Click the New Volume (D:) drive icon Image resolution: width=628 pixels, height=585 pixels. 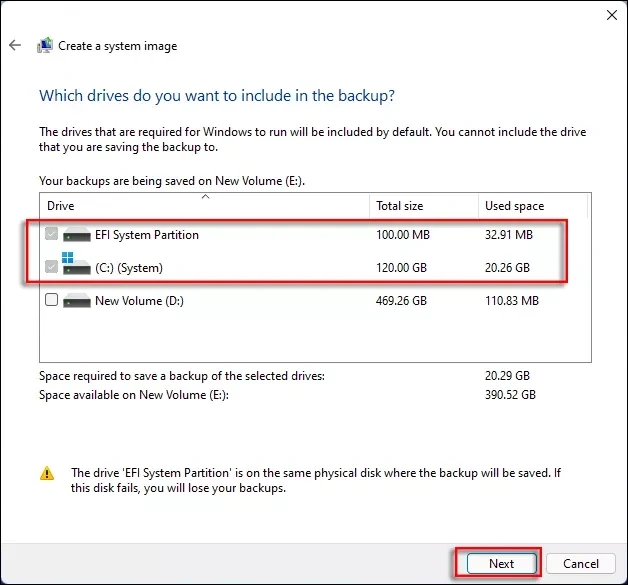[x=76, y=300]
